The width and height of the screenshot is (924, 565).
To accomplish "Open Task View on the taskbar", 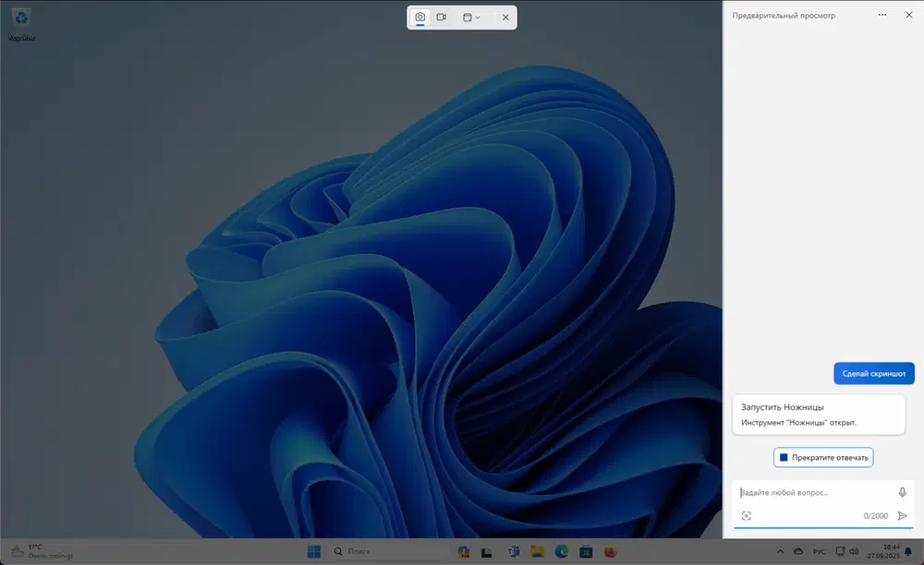I will pyautogui.click(x=486, y=552).
